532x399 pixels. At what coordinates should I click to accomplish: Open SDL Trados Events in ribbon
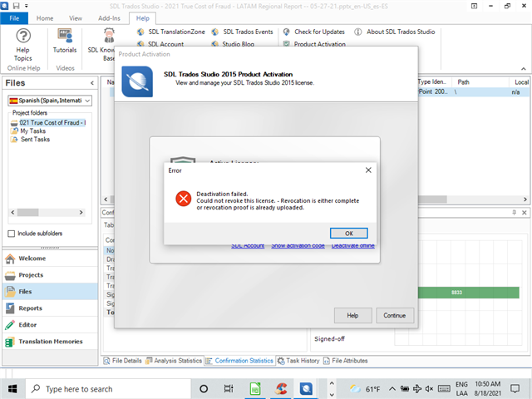[242, 32]
